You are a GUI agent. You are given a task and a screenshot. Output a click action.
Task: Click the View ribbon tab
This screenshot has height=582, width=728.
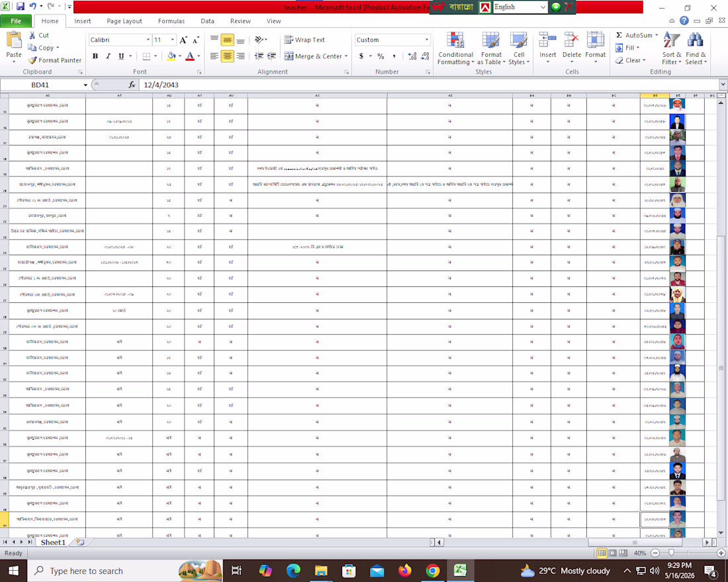click(273, 21)
